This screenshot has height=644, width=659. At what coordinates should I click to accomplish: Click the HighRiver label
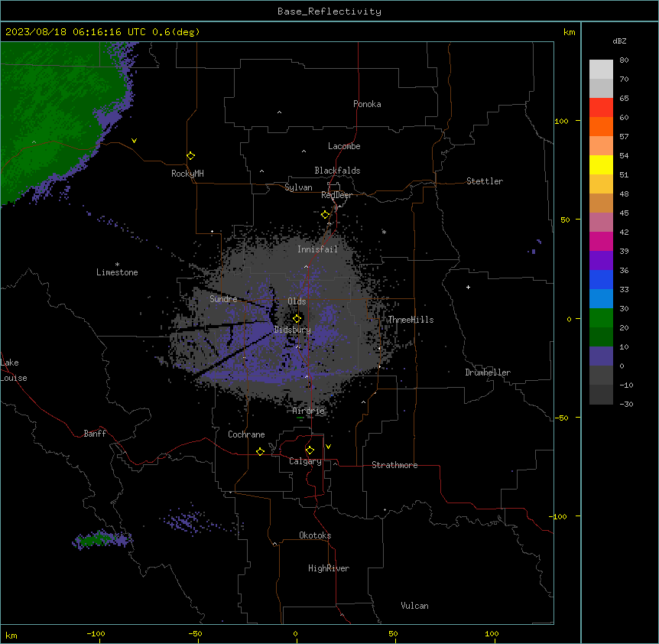[x=329, y=568]
